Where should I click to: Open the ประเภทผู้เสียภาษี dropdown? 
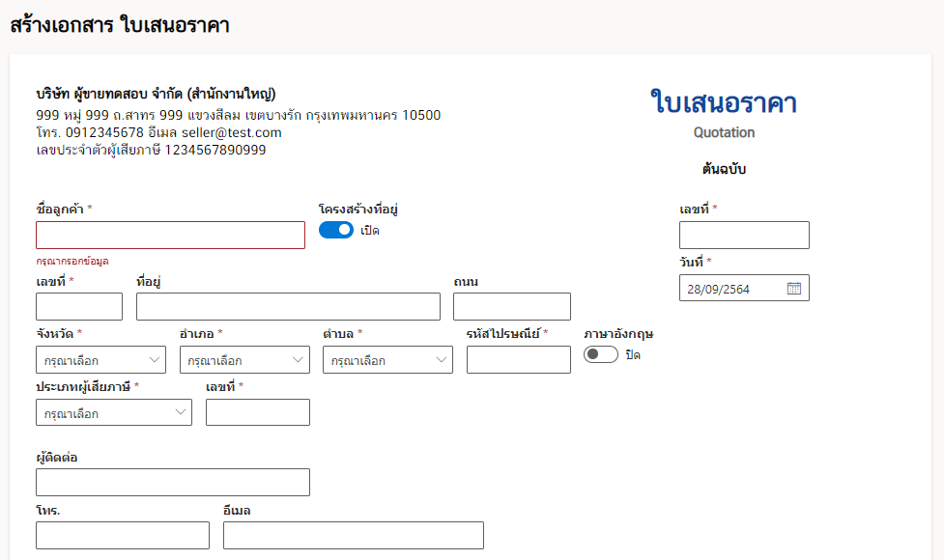click(114, 412)
